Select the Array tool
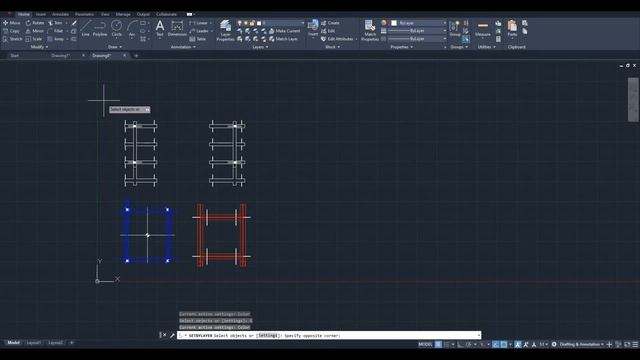 click(56, 39)
